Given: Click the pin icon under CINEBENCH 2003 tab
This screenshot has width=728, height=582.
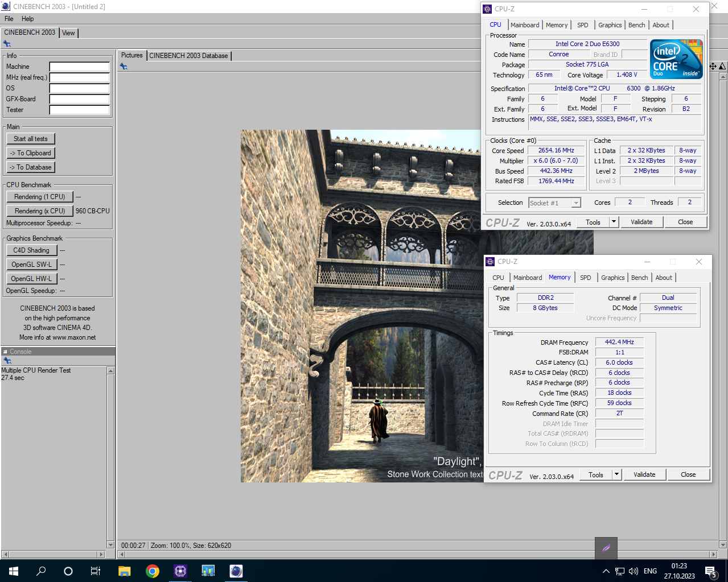Looking at the screenshot, I should pos(7,44).
